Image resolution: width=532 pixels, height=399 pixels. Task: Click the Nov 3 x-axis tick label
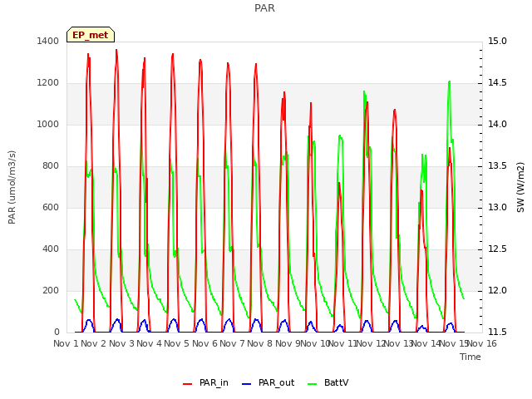click(121, 343)
